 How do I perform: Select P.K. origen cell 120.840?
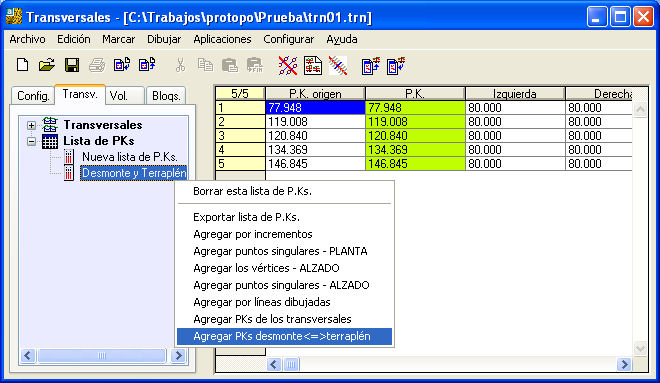315,136
